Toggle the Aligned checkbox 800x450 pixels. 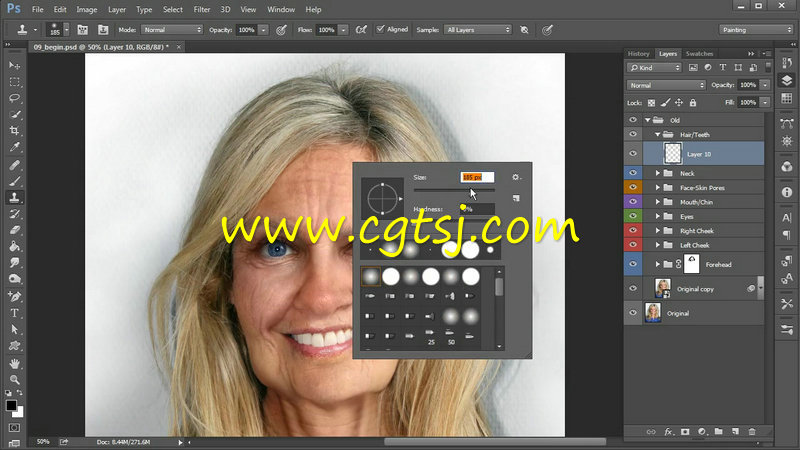[380, 30]
